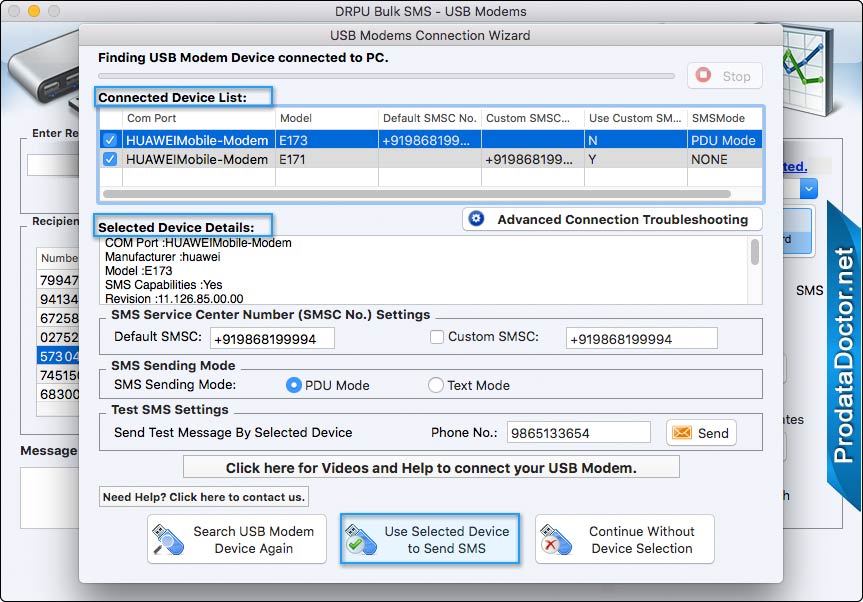Click the USB red-cross icon for Continue Without
Viewport: 863px width, 602px height.
tap(555, 539)
